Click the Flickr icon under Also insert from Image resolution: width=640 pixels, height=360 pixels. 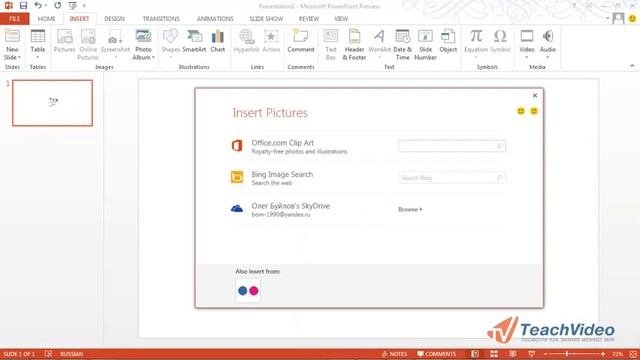click(248, 291)
